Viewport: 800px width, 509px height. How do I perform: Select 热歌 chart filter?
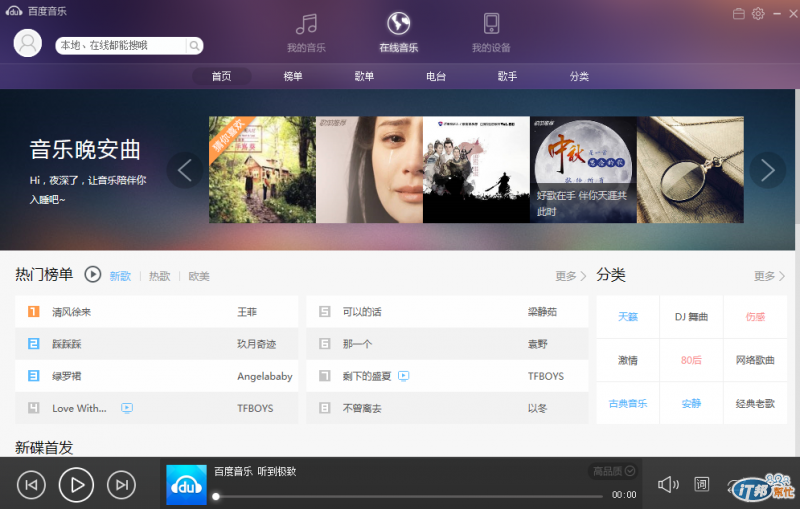[x=160, y=276]
